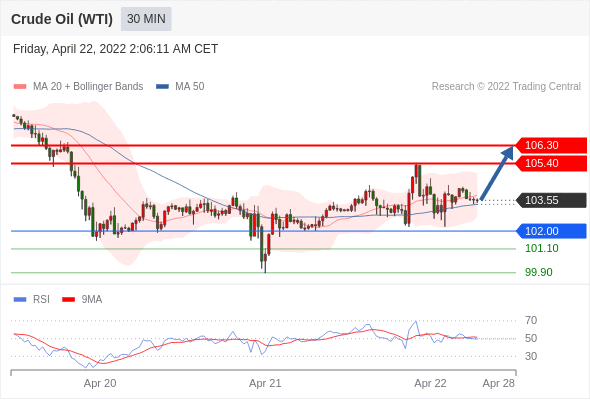This screenshot has width=590, height=400.
Task: Click the RSI 70 level label
Action: click(531, 321)
